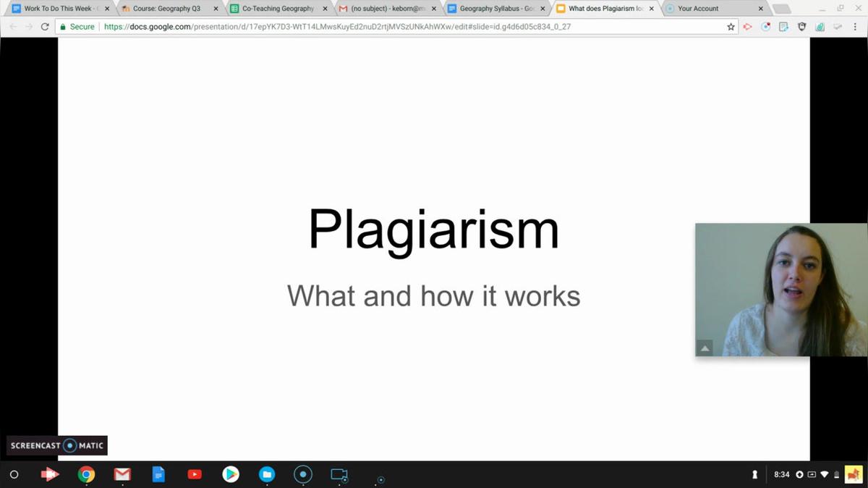Close the Work To Do This Week tab
Screen dimensions: 868x488
107,9
